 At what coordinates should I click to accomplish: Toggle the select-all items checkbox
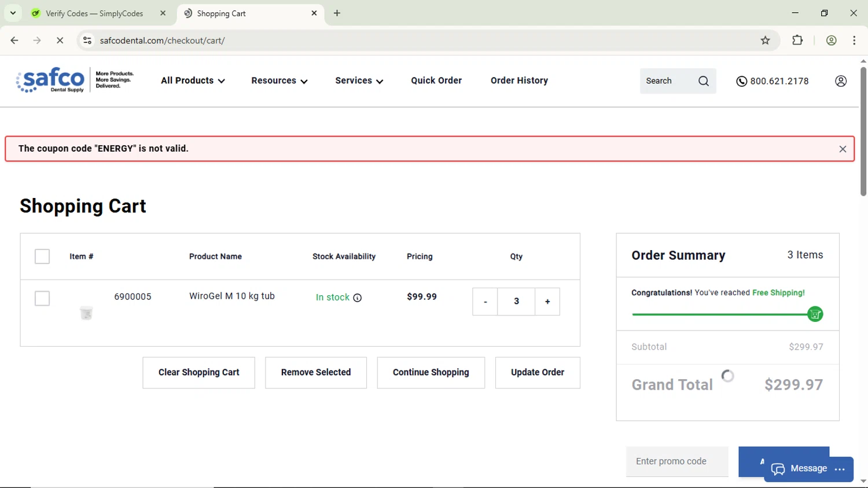tap(42, 256)
